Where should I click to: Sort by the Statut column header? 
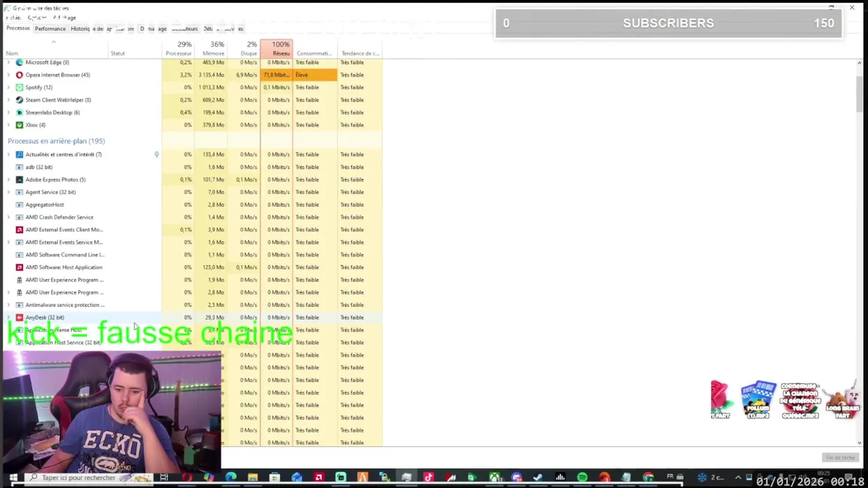[134, 49]
